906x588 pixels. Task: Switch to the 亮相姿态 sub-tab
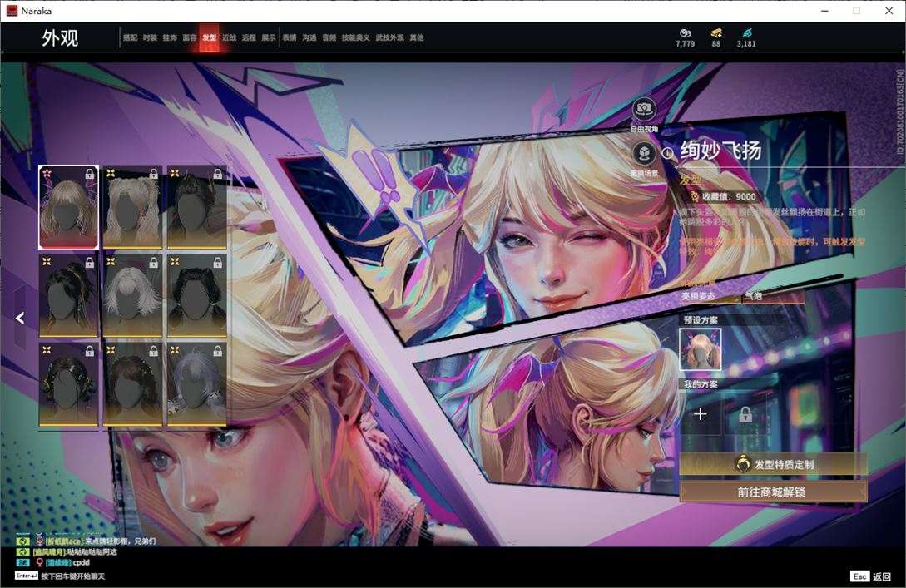pos(698,296)
